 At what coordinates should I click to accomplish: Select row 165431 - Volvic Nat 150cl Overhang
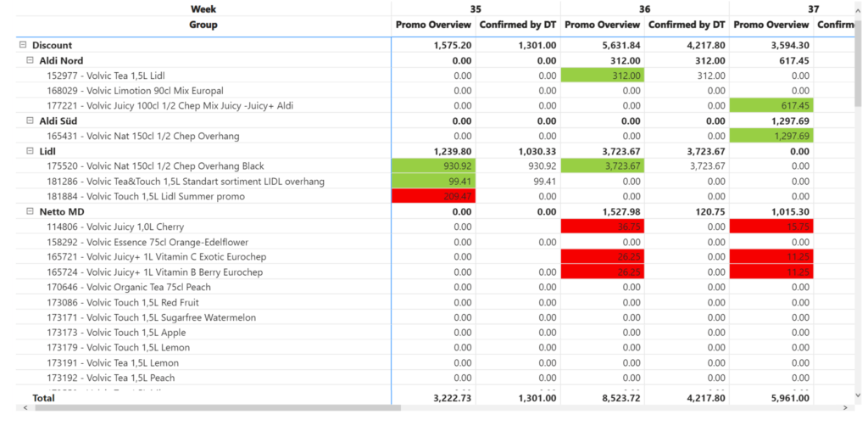pos(203,136)
